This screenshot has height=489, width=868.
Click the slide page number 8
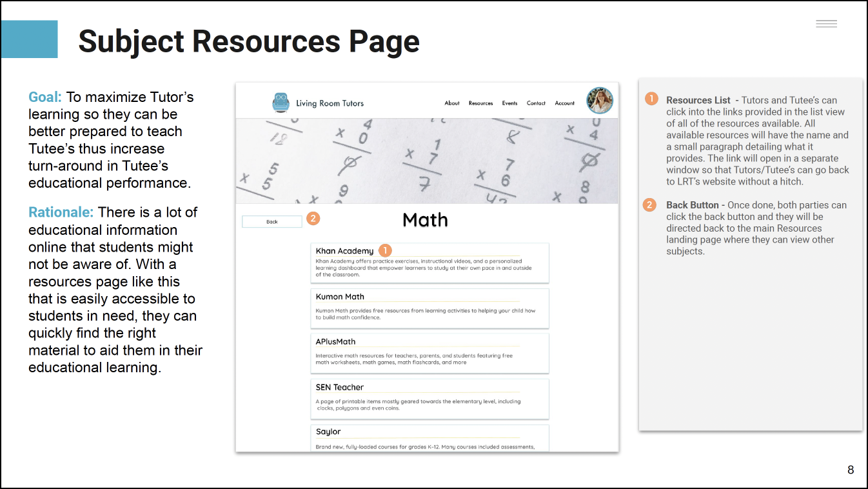851,470
